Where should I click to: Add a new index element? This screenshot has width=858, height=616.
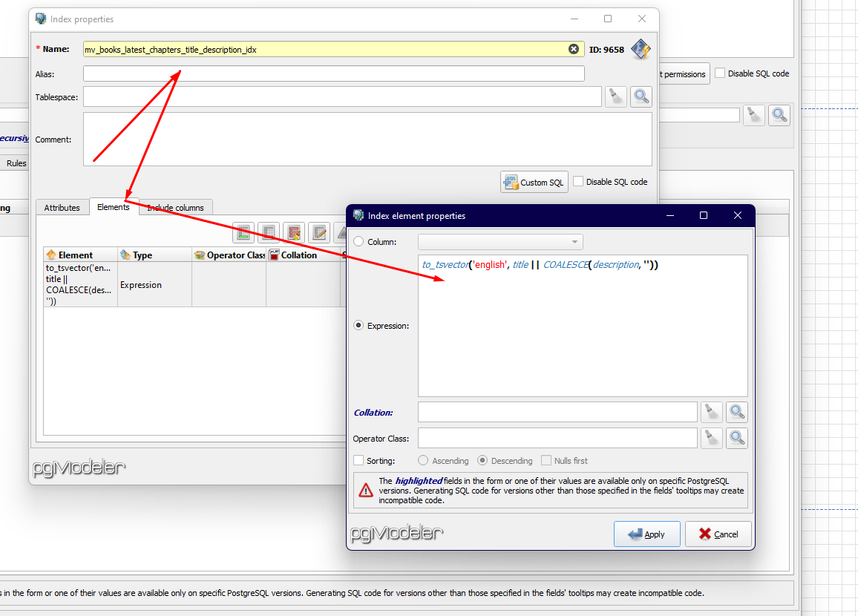[x=243, y=232]
